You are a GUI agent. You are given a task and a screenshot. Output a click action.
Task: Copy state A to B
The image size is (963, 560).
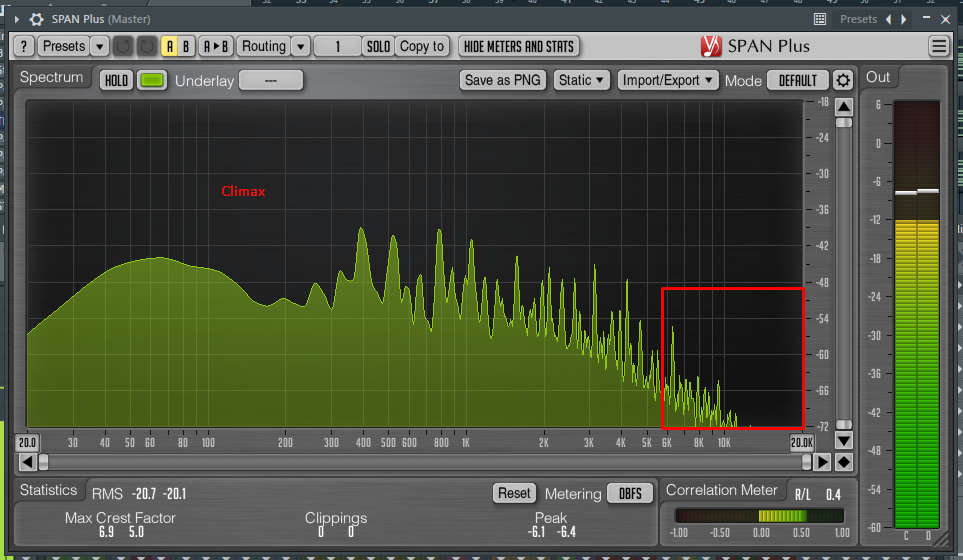(216, 46)
